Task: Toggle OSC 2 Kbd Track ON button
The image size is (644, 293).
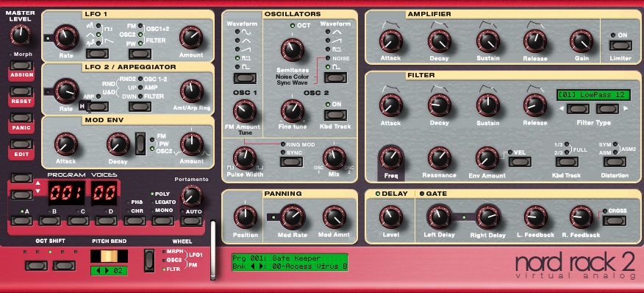Action: 334,114
